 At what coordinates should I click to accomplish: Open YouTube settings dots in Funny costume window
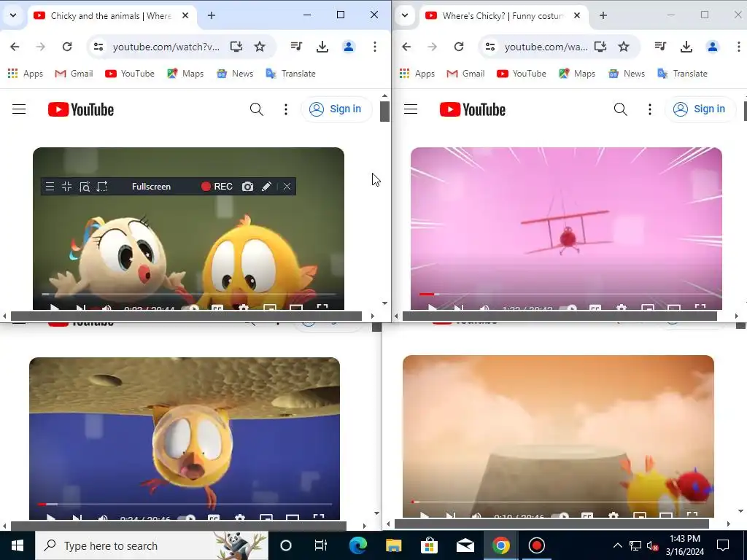point(650,109)
